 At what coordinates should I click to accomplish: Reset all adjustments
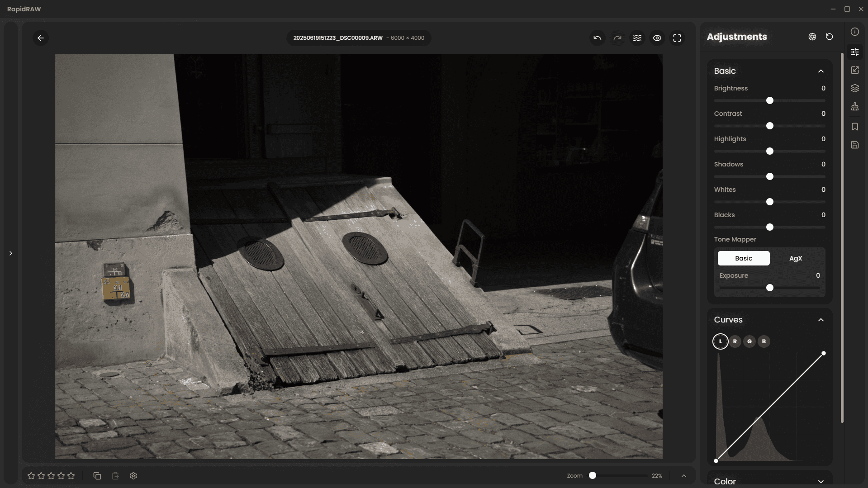tap(830, 37)
